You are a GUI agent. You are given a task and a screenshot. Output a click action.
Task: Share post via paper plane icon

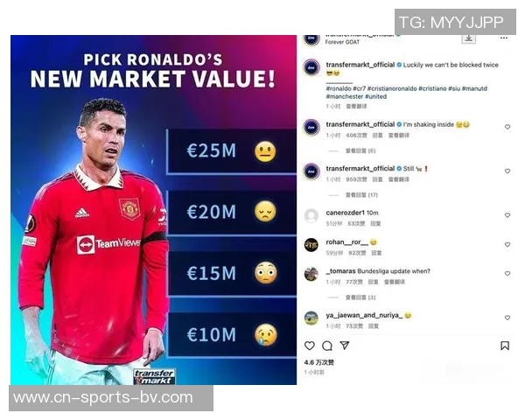345,345
